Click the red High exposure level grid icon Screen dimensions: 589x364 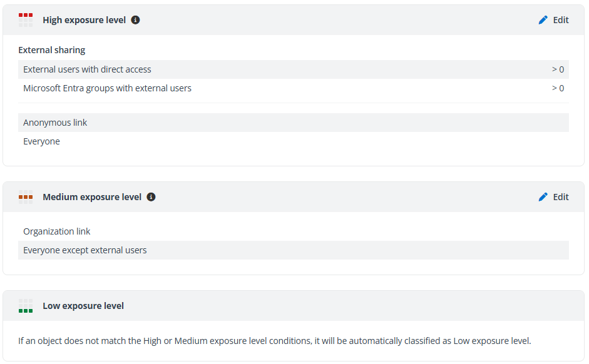[26, 19]
